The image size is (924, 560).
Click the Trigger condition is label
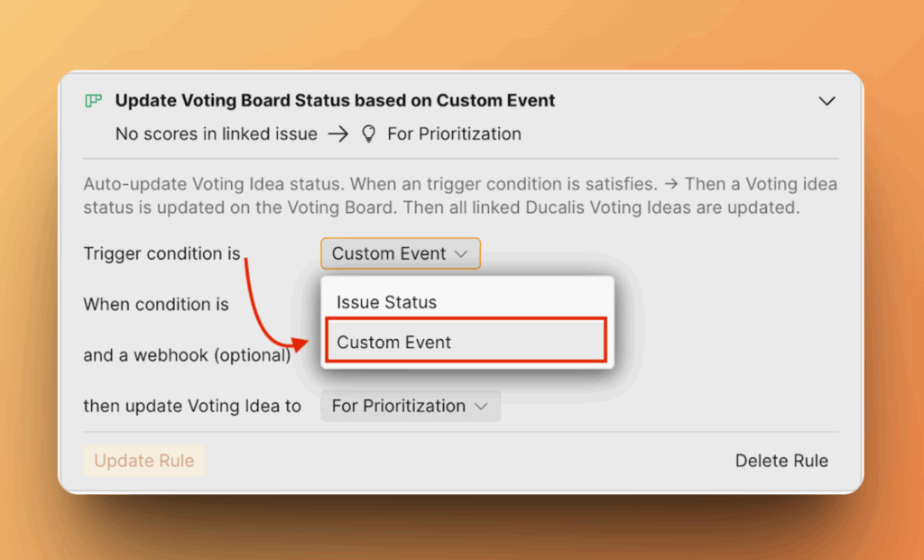pos(161,253)
